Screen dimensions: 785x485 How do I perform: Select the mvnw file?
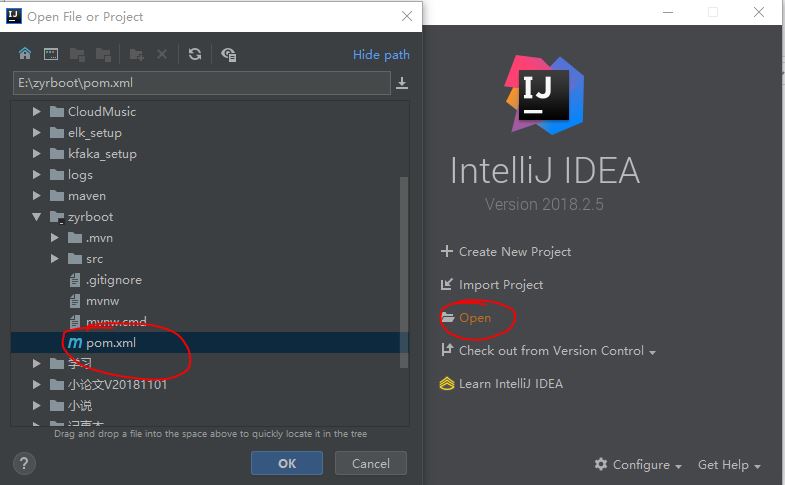[210, 301]
